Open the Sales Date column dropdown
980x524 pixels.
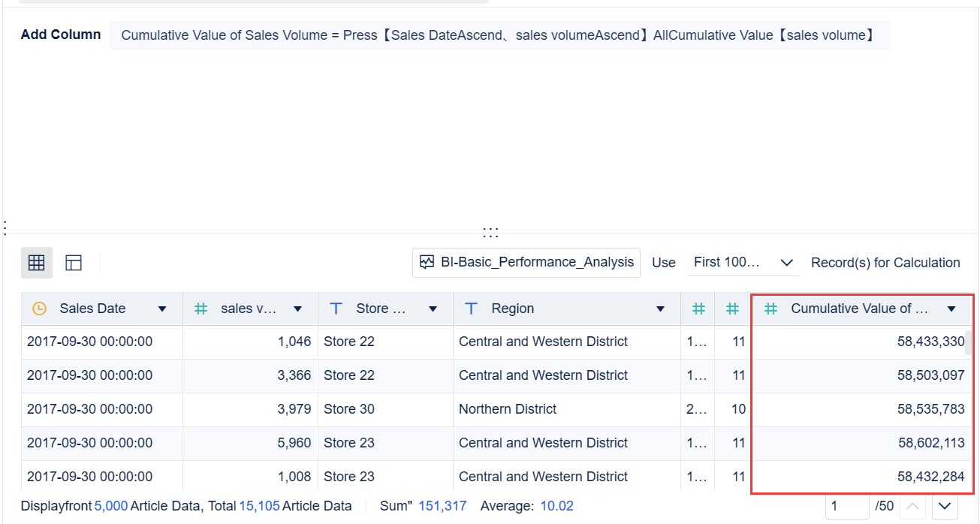pyautogui.click(x=161, y=308)
